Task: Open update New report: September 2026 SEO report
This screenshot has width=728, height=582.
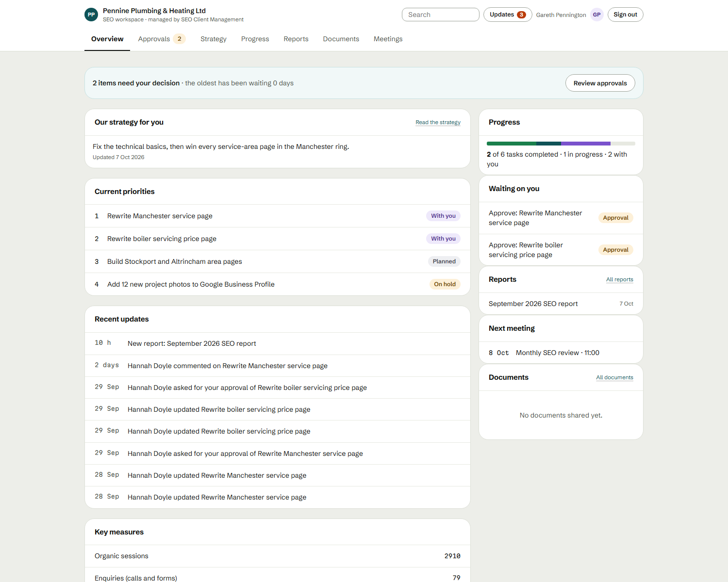Action: tap(278, 343)
